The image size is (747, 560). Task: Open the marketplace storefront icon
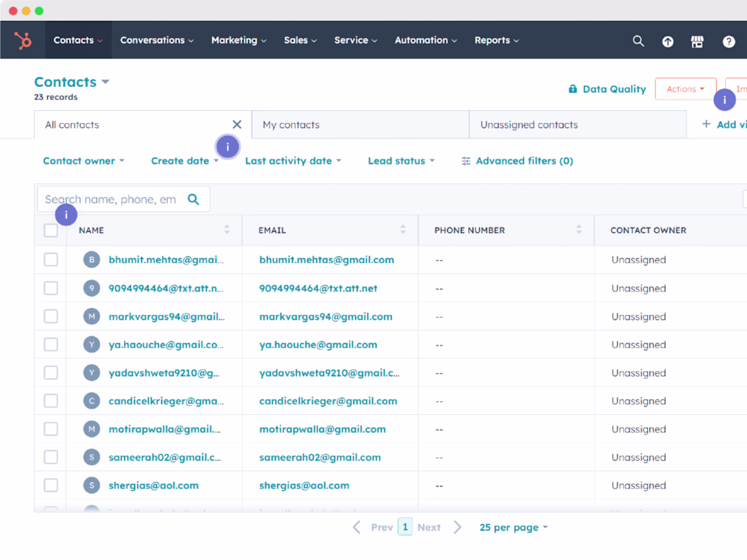(x=697, y=41)
